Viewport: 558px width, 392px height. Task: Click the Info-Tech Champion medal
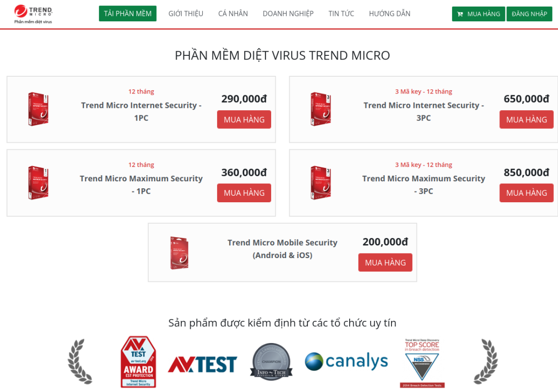tap(271, 362)
